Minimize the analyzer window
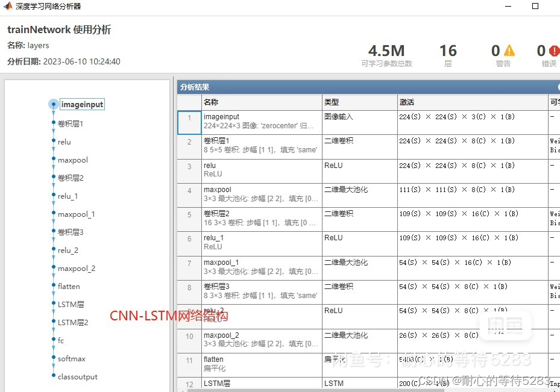The image size is (560, 392). tap(508, 6)
